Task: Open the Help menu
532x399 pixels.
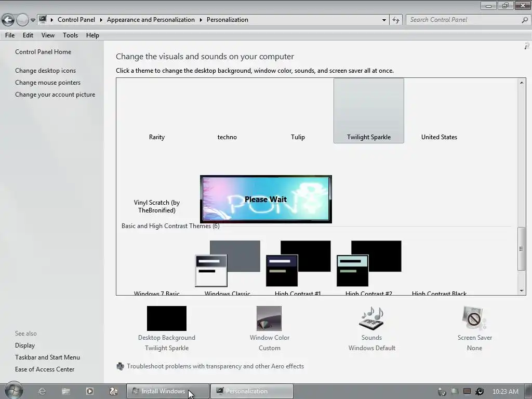Action: point(92,35)
